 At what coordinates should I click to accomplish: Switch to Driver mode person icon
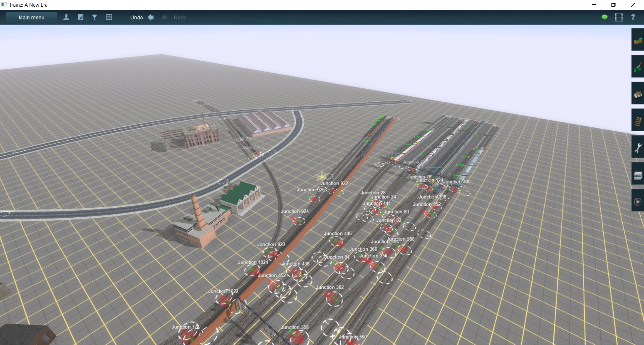(66, 17)
